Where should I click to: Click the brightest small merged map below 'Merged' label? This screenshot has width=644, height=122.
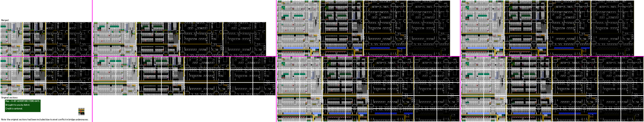coord(11,39)
